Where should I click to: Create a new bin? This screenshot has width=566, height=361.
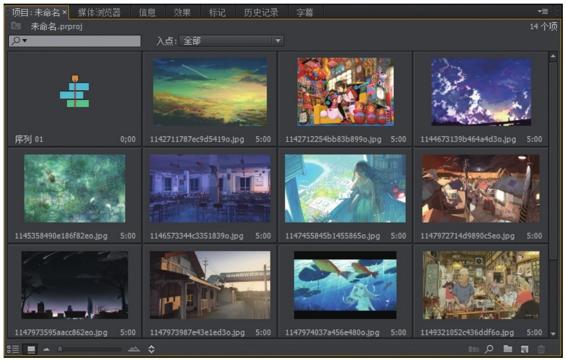508,349
